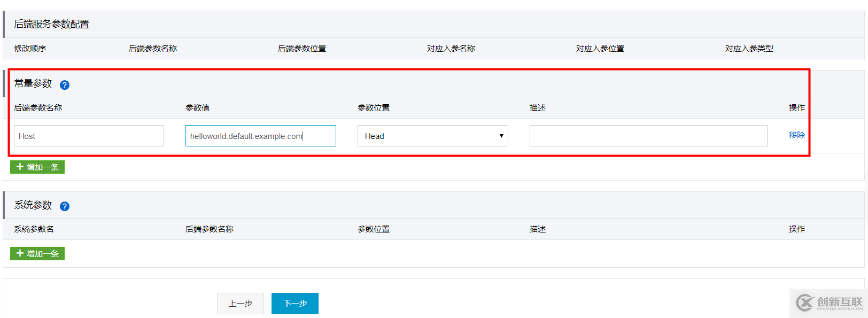868x318 pixels.
Task: Click the 修改顺序 column header
Action: pos(30,48)
